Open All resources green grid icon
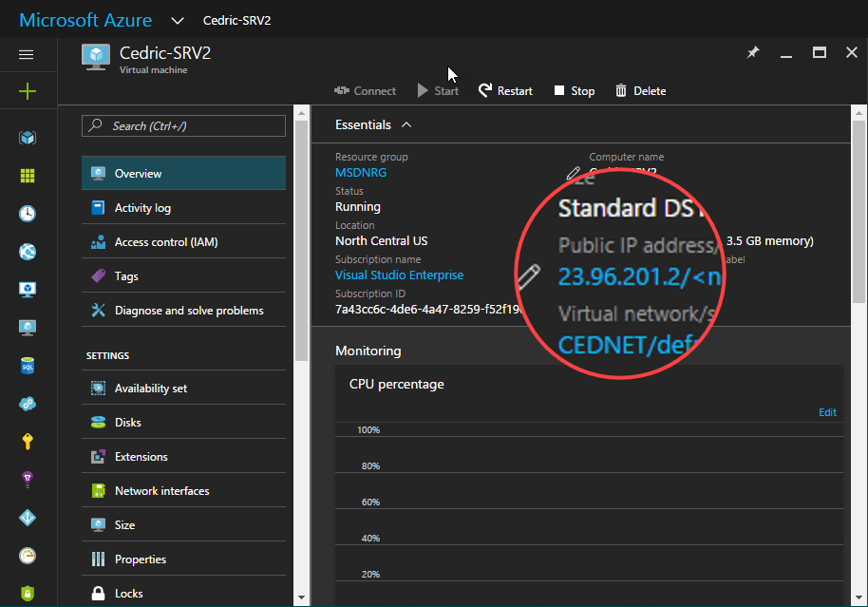868x607 pixels. tap(28, 176)
